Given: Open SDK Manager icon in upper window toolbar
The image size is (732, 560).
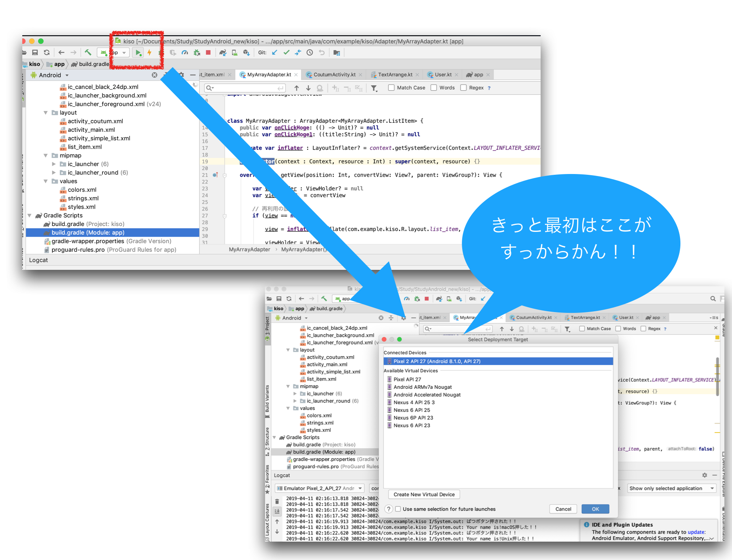Looking at the screenshot, I should pyautogui.click(x=246, y=52).
